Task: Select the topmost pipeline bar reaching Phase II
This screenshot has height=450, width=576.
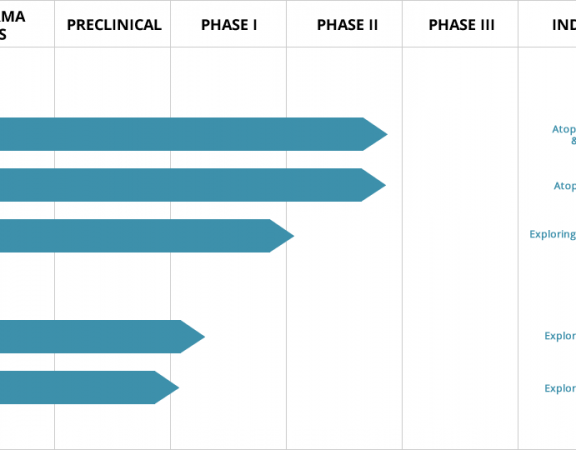Action: [194, 134]
